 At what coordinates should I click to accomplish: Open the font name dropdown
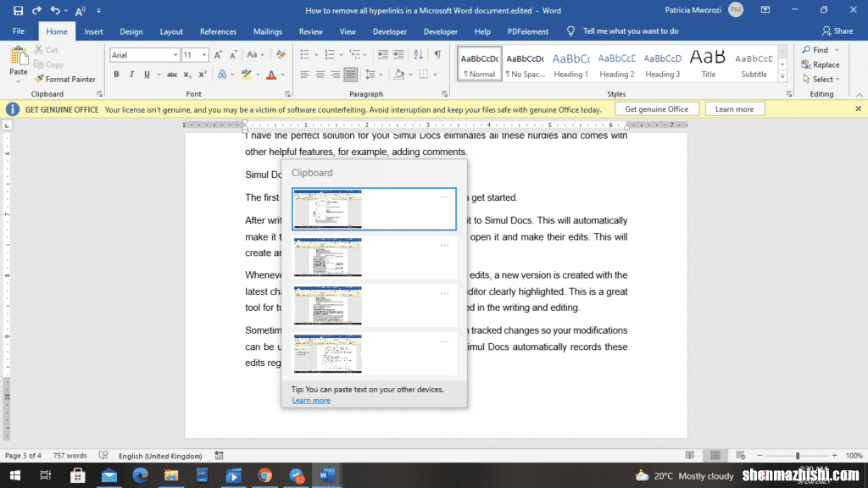(175, 55)
